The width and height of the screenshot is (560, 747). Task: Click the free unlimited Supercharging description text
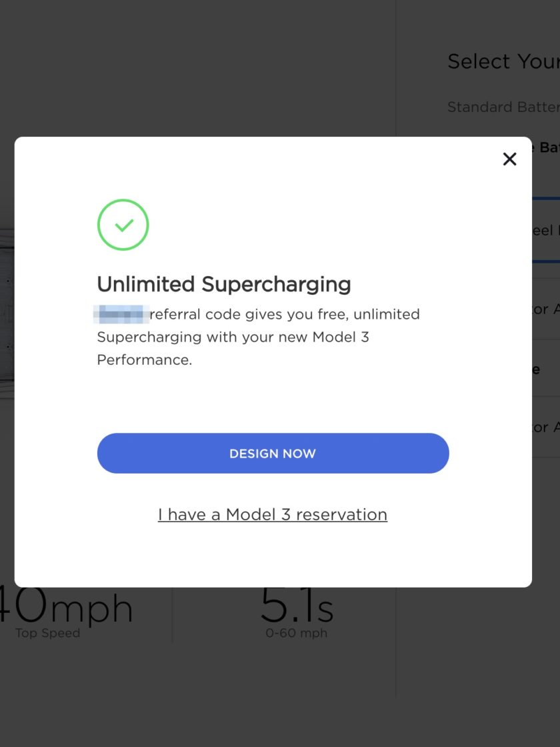(x=258, y=337)
